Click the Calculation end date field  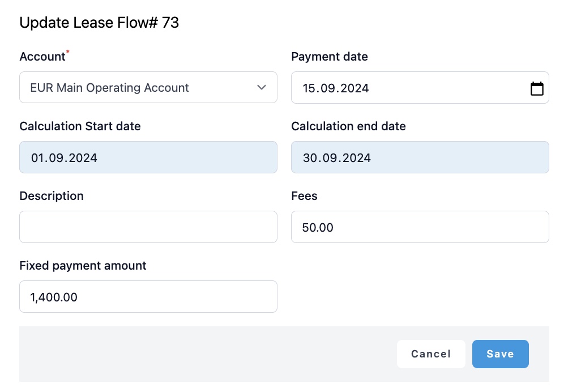click(420, 157)
